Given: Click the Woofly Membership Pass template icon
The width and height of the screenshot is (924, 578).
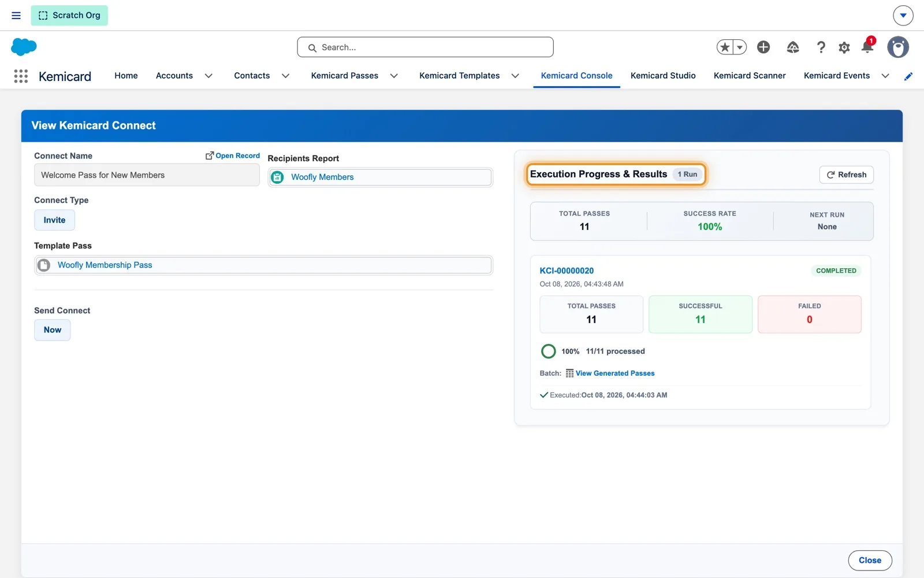Looking at the screenshot, I should point(43,265).
